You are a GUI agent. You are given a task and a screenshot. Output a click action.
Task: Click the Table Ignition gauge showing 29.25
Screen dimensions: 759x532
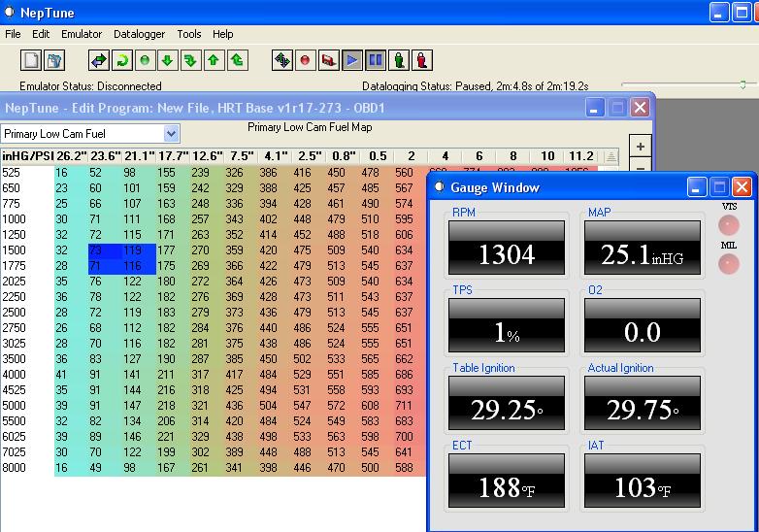[507, 403]
